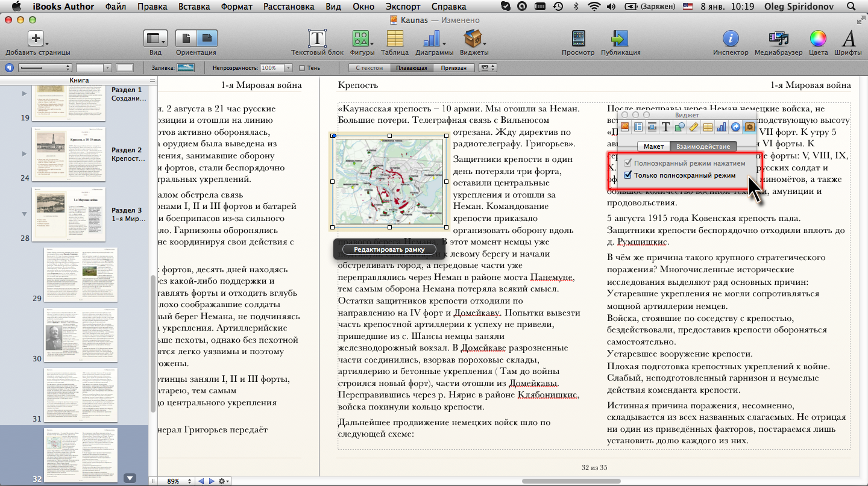
Task: Open the Цвета colors panel
Action: [818, 39]
